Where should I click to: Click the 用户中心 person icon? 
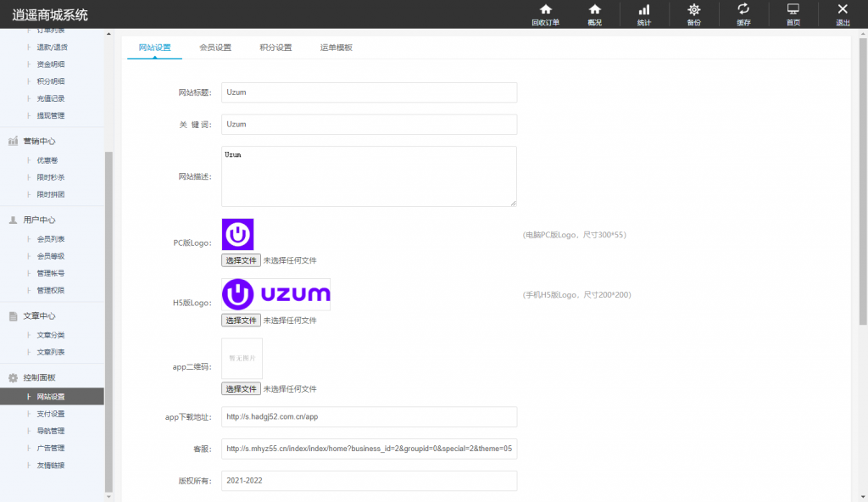pyautogui.click(x=13, y=220)
